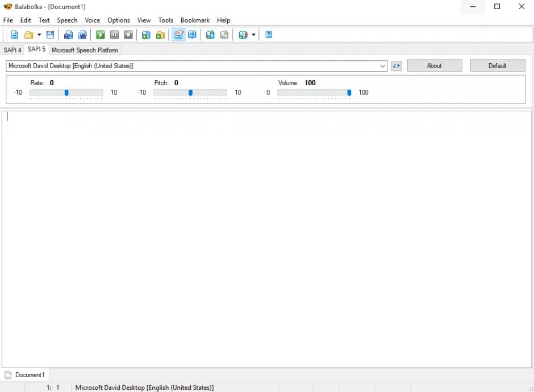
Task: Click the Balabolka app icon in title bar
Action: (x=8, y=6)
